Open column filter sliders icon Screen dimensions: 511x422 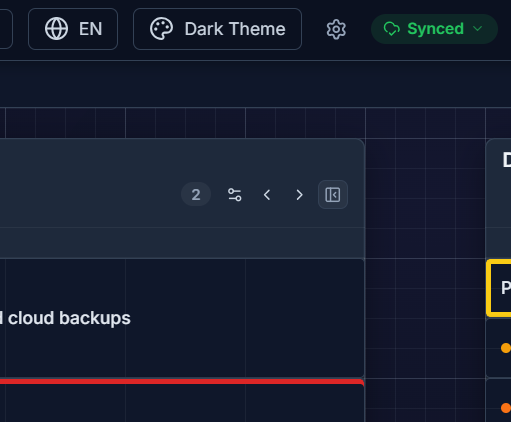click(x=235, y=195)
